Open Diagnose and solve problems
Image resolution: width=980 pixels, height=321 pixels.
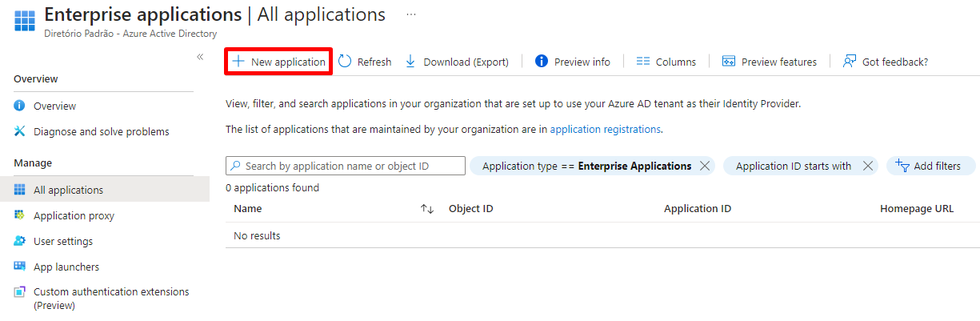pyautogui.click(x=101, y=131)
